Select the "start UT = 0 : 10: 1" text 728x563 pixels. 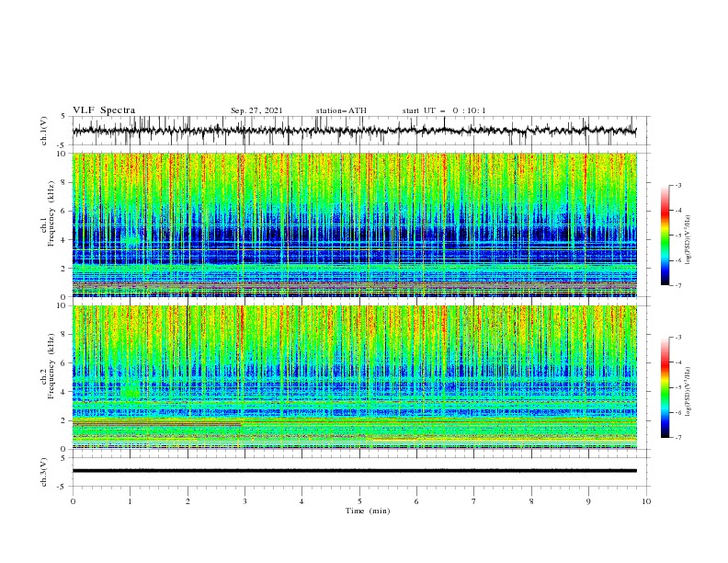[444, 110]
